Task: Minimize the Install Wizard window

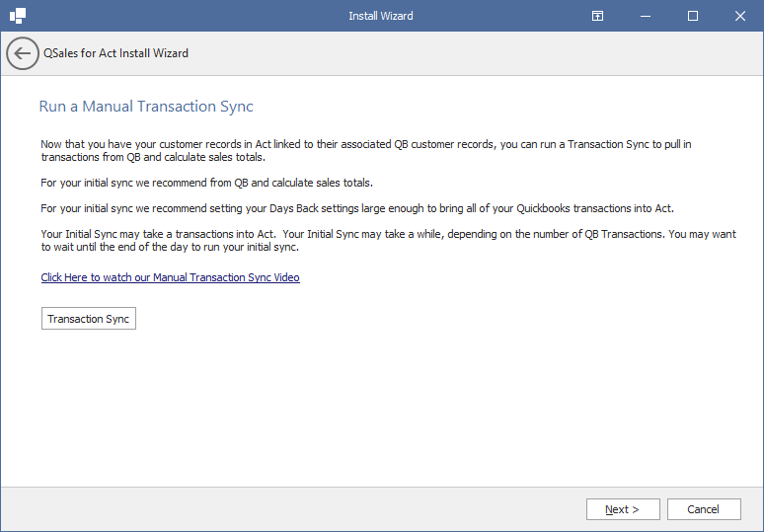Action: [646, 16]
